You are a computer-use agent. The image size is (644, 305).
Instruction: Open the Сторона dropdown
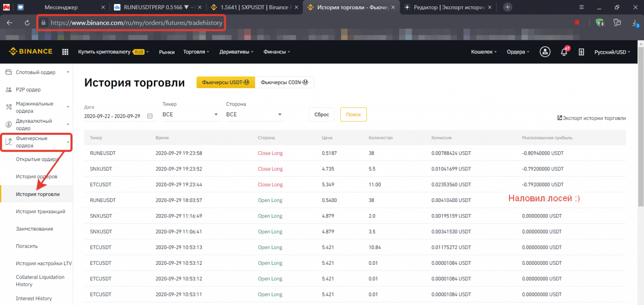[255, 114]
